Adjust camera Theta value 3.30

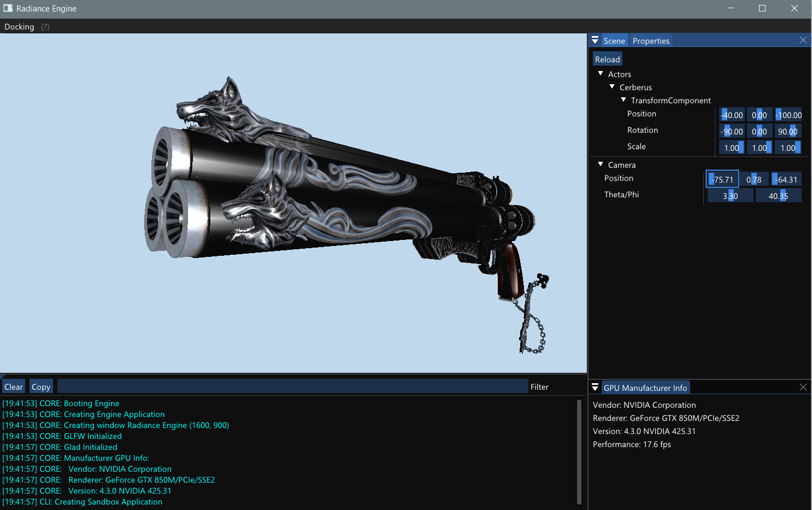[x=731, y=196]
